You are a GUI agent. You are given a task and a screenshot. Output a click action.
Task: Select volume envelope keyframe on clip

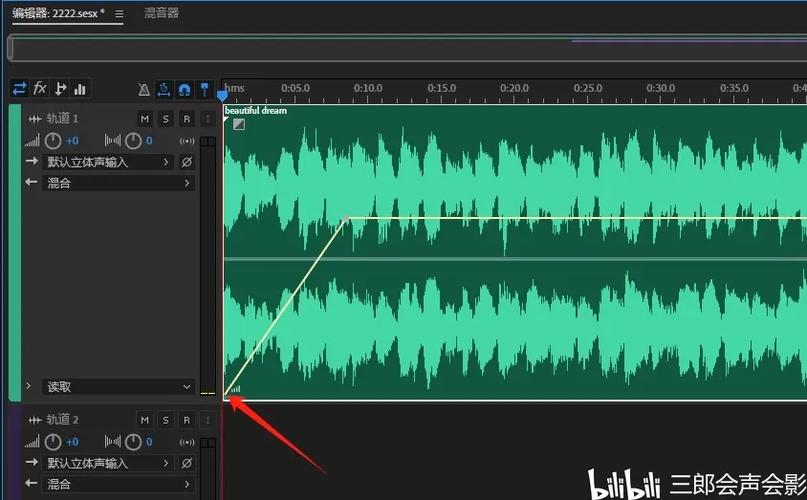[x=346, y=219]
